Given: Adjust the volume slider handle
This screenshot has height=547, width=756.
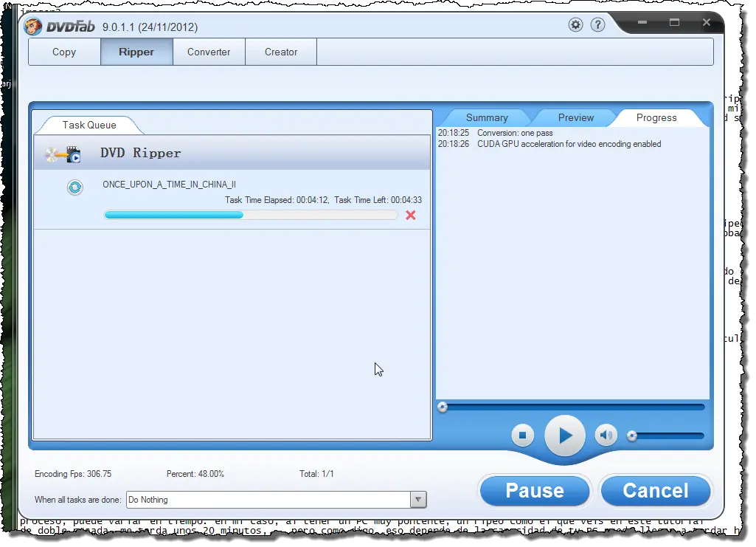Looking at the screenshot, I should click(x=631, y=436).
